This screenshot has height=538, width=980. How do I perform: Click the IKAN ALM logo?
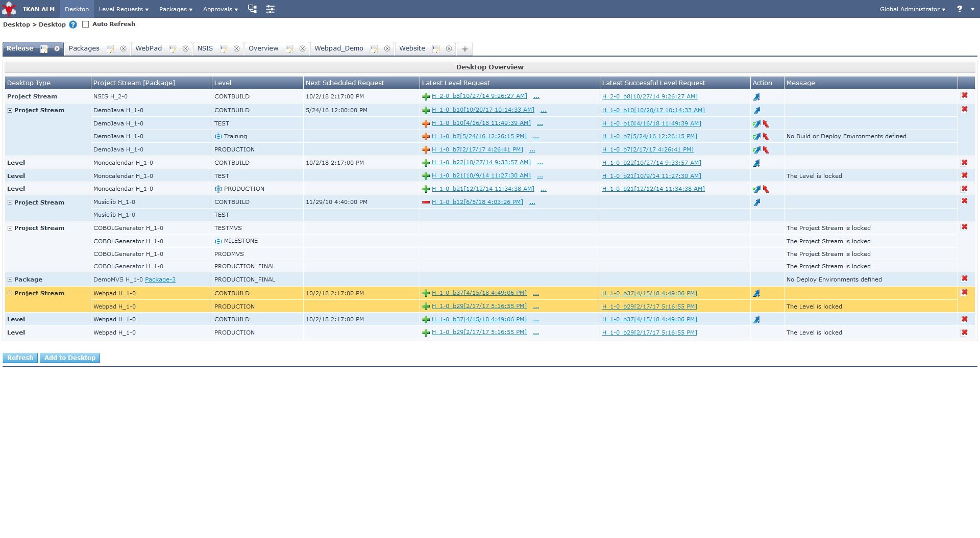pyautogui.click(x=9, y=9)
